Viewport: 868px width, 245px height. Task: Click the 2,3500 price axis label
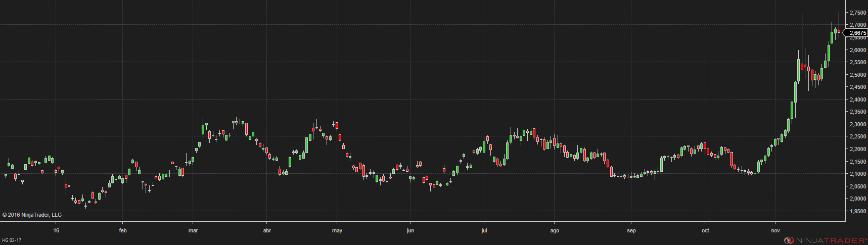[x=857, y=112]
